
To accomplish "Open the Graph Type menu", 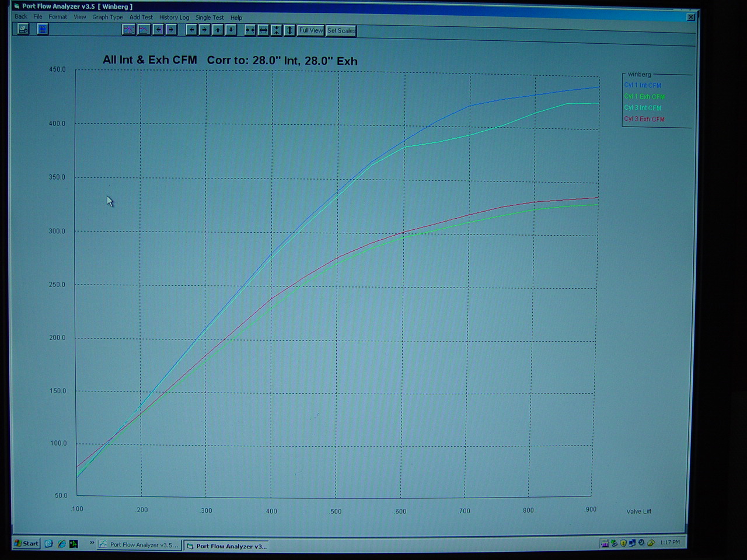I will tap(107, 17).
